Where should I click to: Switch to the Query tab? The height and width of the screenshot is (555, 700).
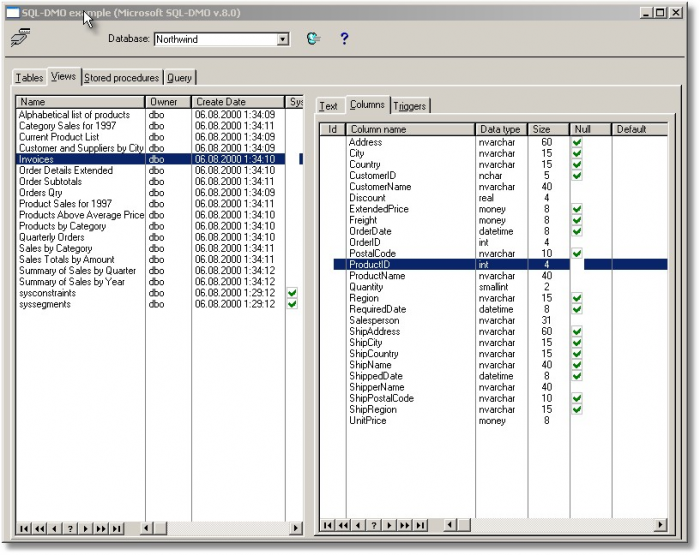pyautogui.click(x=179, y=78)
